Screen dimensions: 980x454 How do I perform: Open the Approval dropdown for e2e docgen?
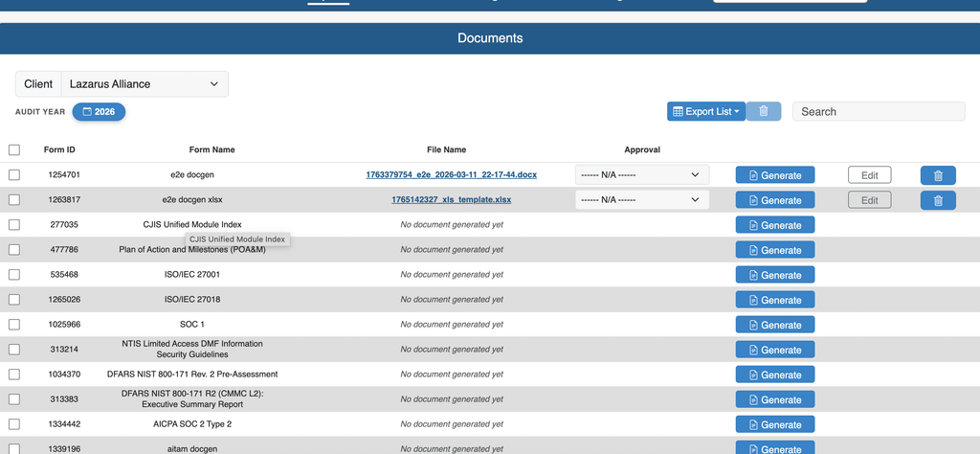pyautogui.click(x=642, y=175)
